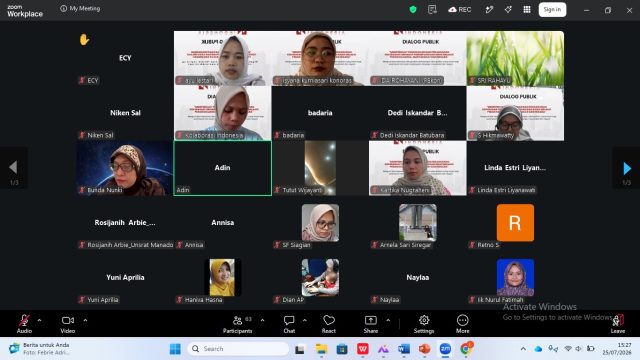Select Kolaborasi Indonesia video tile

pyautogui.click(x=222, y=113)
